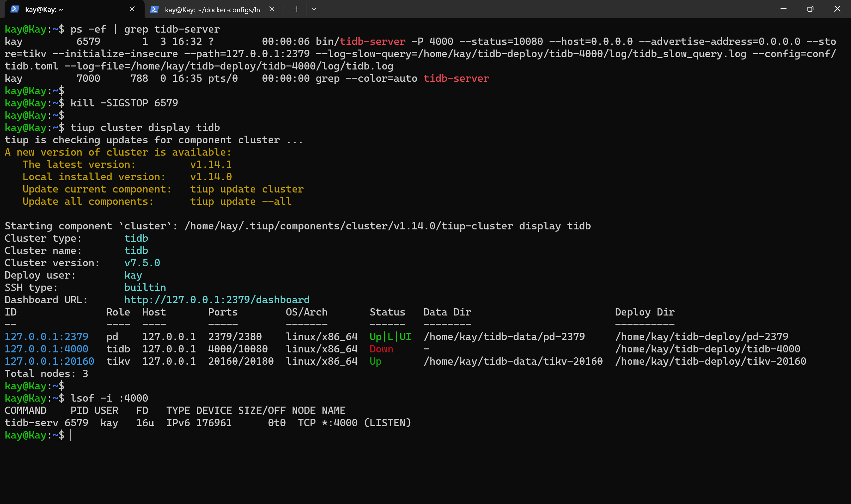The width and height of the screenshot is (851, 504).
Task: Click the red Down status
Action: [381, 349]
